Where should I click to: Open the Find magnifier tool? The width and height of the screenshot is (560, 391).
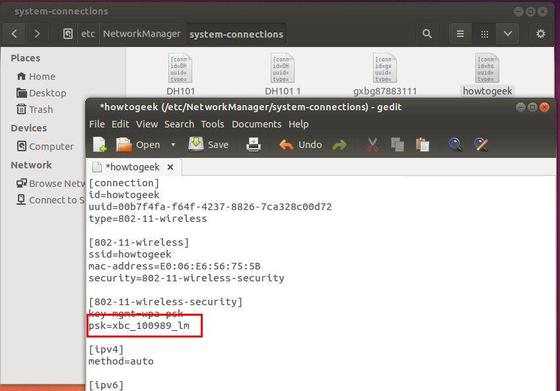(455, 145)
